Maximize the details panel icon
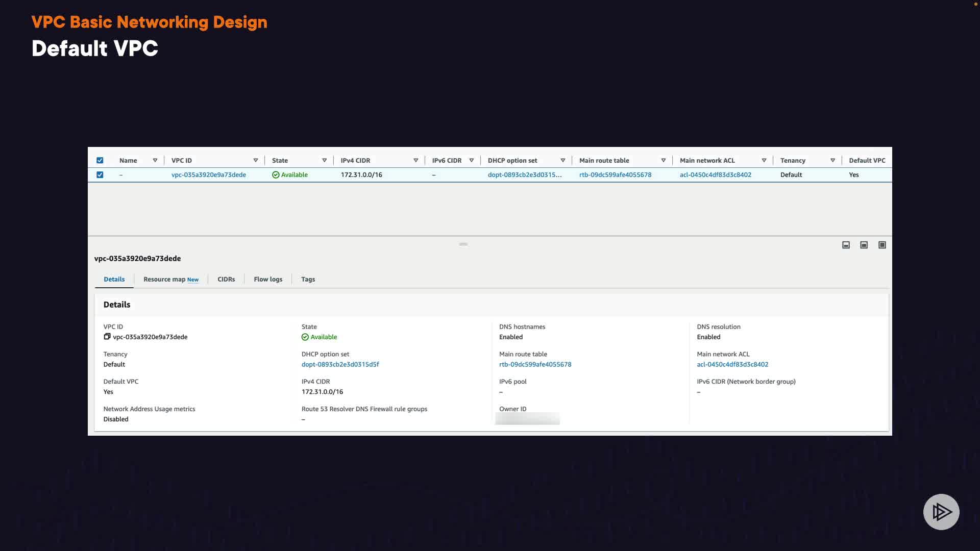Image resolution: width=980 pixels, height=551 pixels. [x=882, y=245]
